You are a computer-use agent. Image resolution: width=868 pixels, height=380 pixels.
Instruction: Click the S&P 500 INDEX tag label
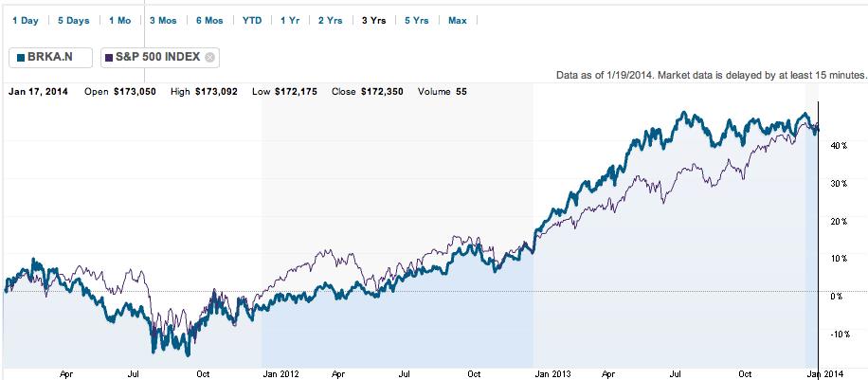click(159, 57)
